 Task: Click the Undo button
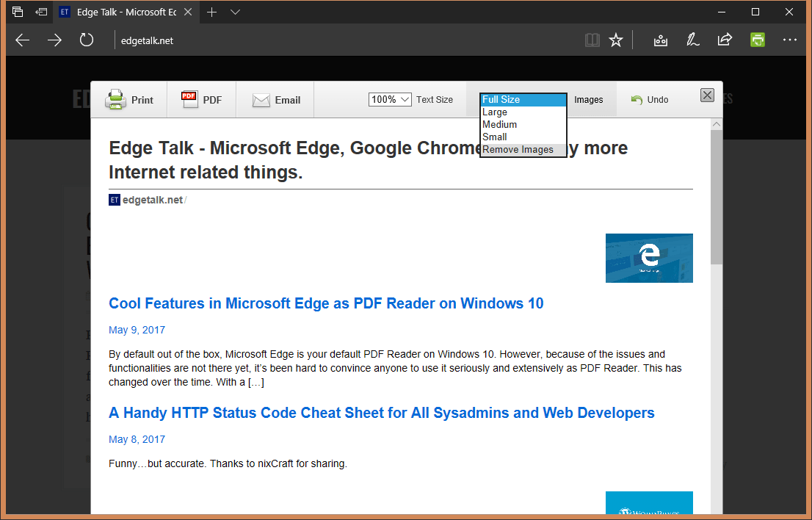pos(650,99)
